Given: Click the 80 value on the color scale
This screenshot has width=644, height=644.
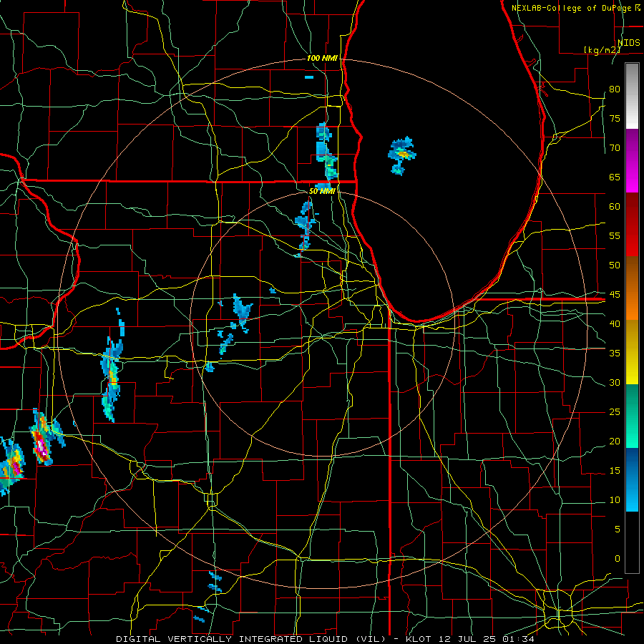Looking at the screenshot, I should tap(615, 89).
